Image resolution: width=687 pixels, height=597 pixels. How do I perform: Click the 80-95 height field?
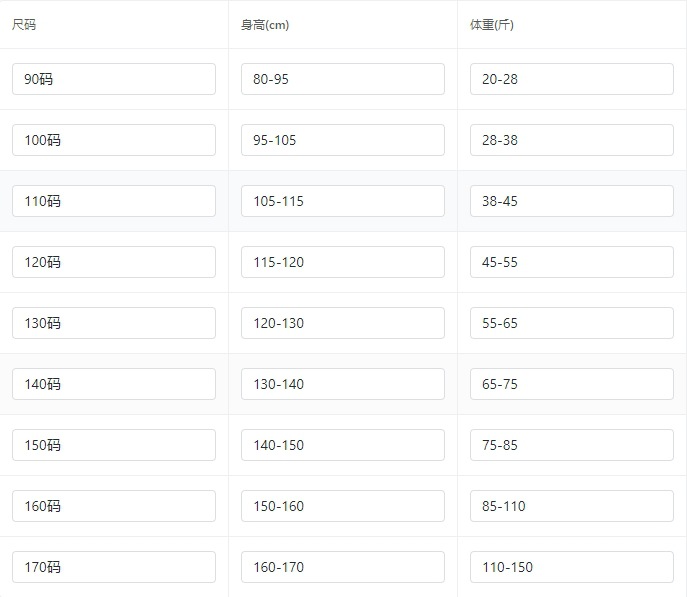coord(343,79)
